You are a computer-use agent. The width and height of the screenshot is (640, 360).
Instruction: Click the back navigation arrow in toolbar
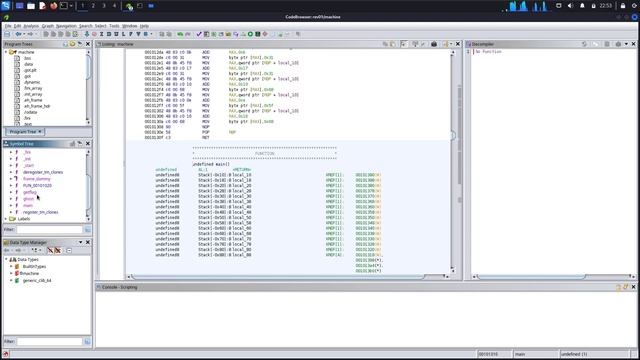18,34
